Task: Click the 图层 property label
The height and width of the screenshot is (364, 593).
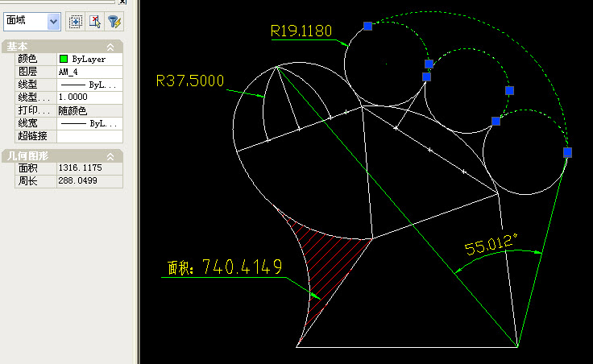Action: coord(27,72)
